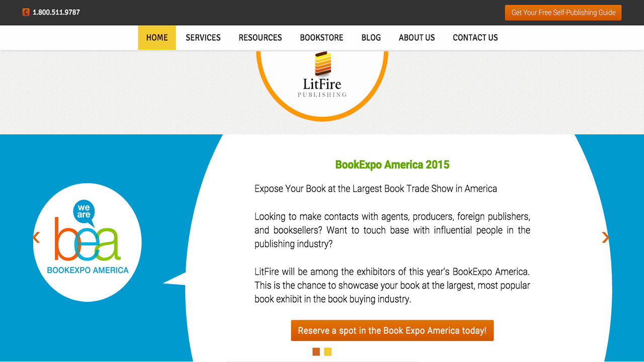
Task: Select the yellow carousel indicator dot
Action: click(328, 351)
